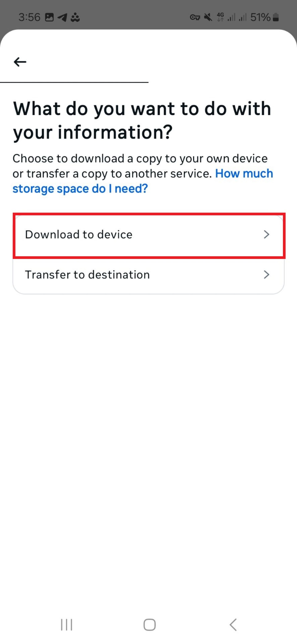Open 'How much storage space do I need?' link

(x=143, y=181)
